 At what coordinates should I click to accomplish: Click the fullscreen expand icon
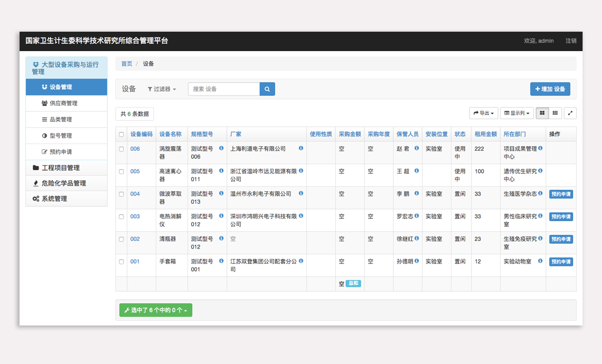click(x=570, y=113)
